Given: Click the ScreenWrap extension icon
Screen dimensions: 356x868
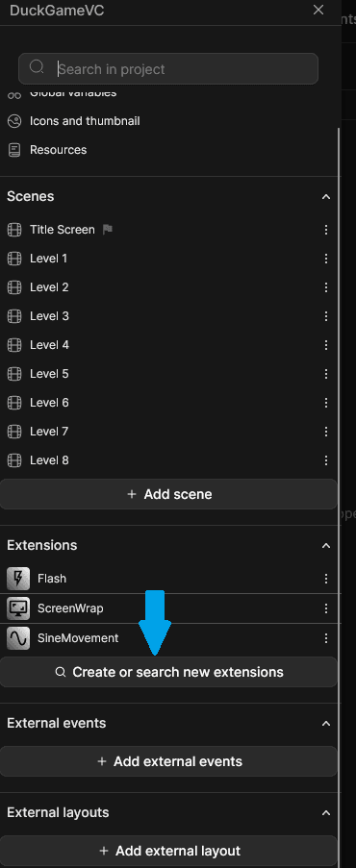Looking at the screenshot, I should 18,608.
